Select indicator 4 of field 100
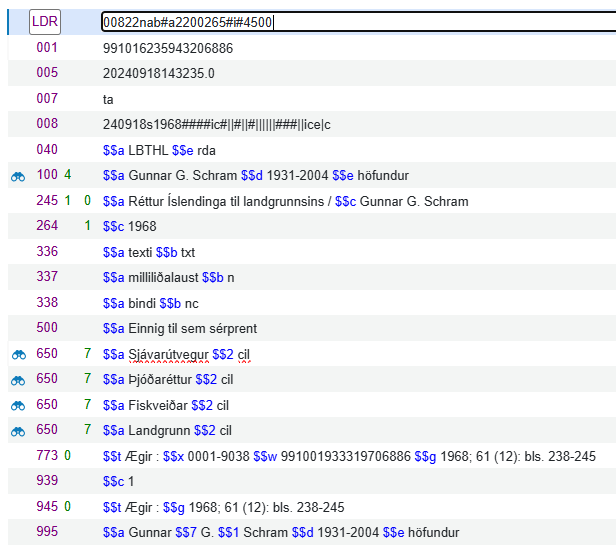Screen dimensions: 616x555 coord(68,175)
